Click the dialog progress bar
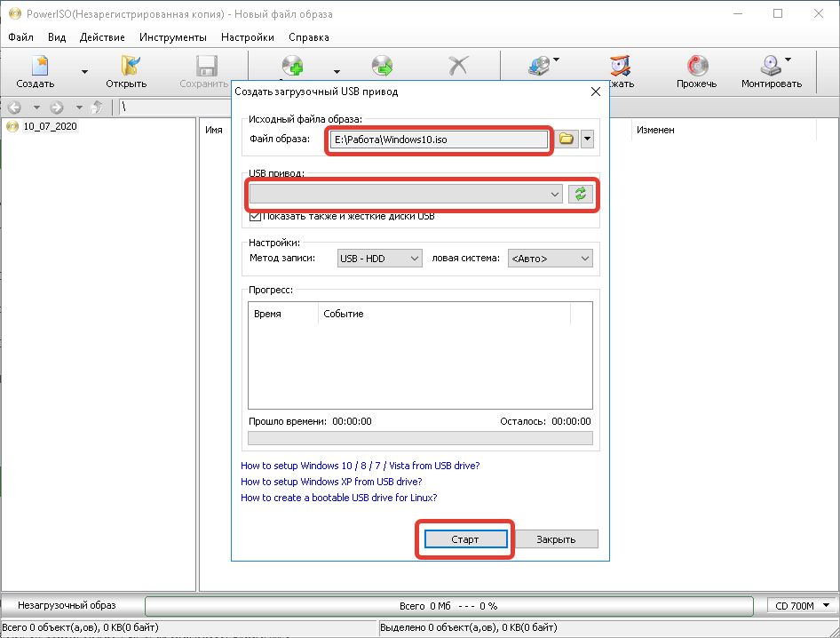Viewport: 840px width, 638px height. click(x=420, y=439)
